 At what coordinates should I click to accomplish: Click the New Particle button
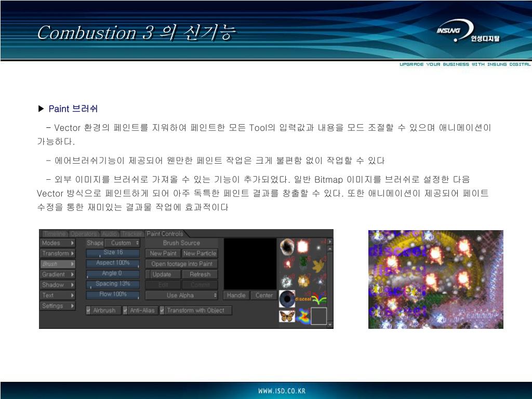tap(199, 254)
